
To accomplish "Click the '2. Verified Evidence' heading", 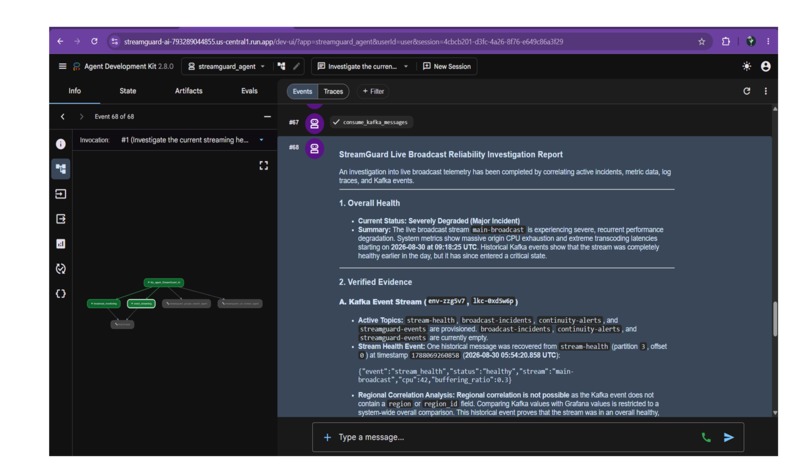I will coord(375,282).
